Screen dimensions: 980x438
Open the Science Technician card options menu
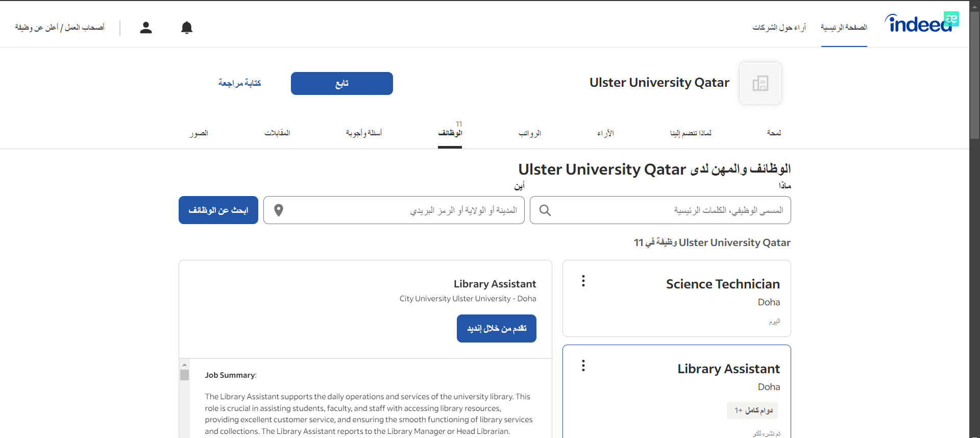(583, 281)
